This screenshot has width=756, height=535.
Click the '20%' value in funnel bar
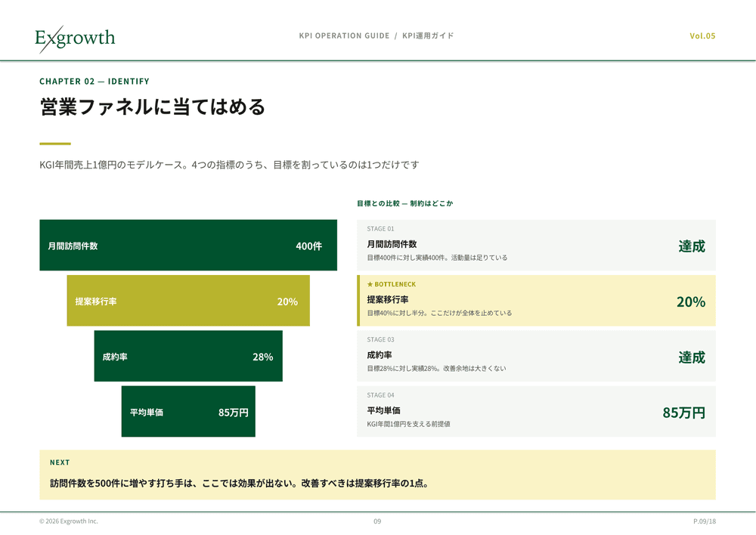287,302
